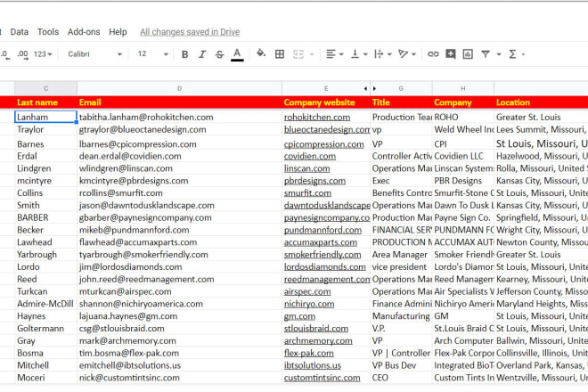Toggle bold formatting
This screenshot has width=588, height=392.
(x=184, y=54)
